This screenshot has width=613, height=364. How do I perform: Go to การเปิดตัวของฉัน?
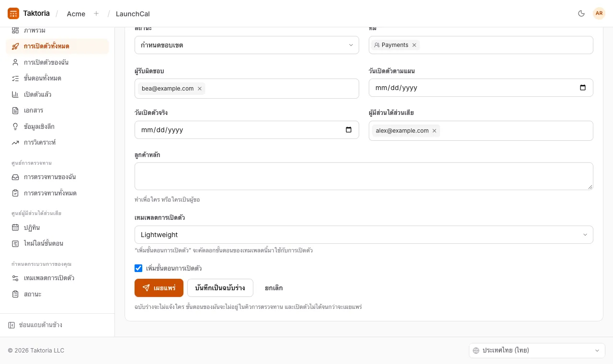click(57, 62)
